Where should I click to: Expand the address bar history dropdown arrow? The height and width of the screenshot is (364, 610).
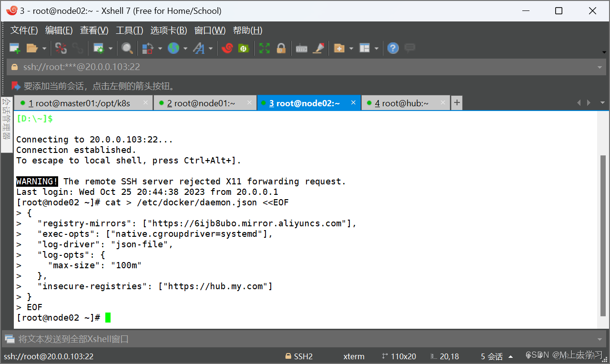point(600,67)
